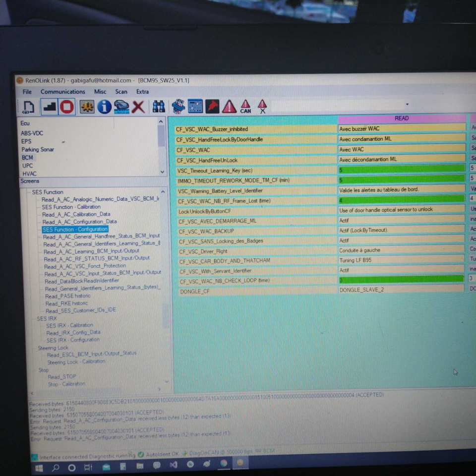Viewport: 476px width, 476px height.
Task: Open Read_PASE historic tree item
Action: click(x=68, y=296)
